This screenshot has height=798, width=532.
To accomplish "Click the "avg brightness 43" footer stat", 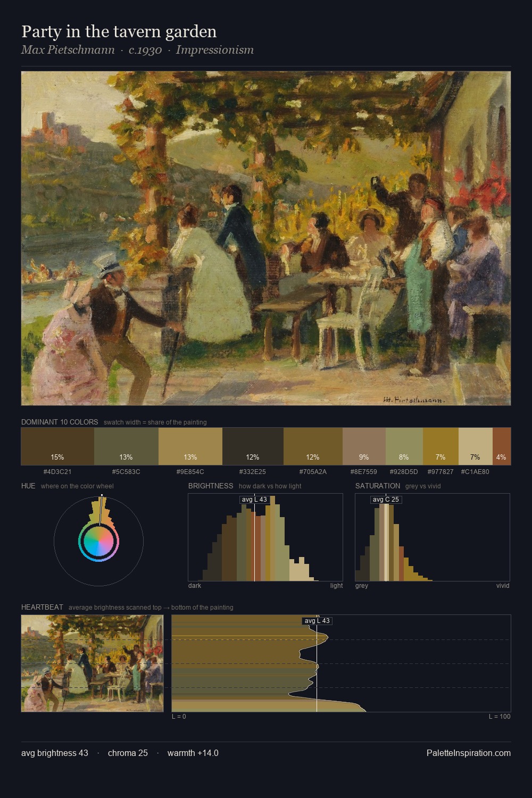I will click(x=55, y=753).
